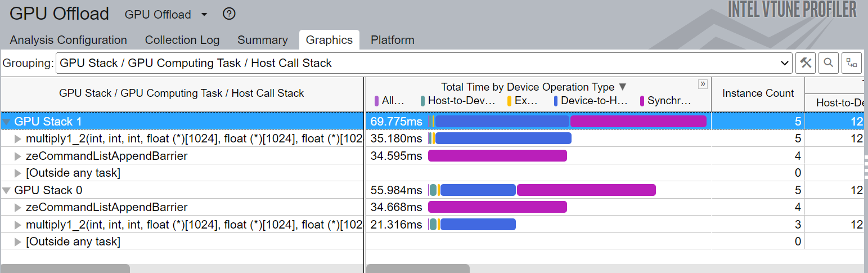The image size is (868, 273).
Task: Click the Instance Count column header
Action: tap(758, 93)
